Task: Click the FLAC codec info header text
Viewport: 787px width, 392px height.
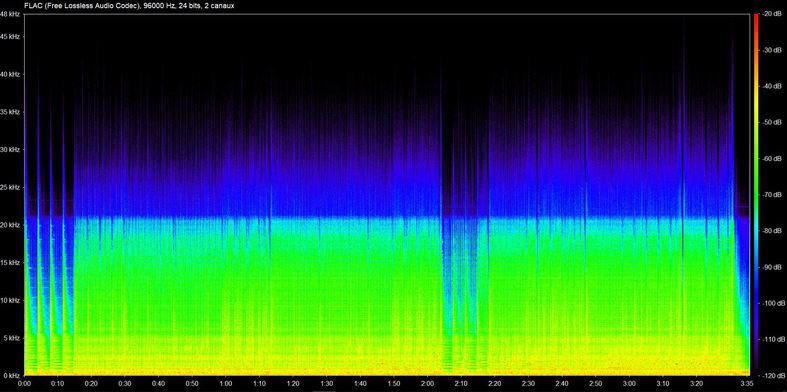Action: click(x=129, y=7)
